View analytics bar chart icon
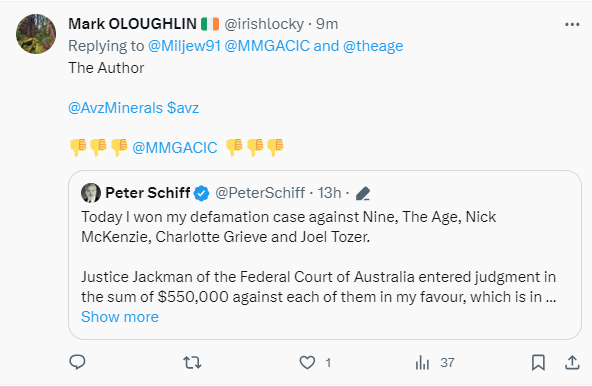Viewport: 592px width, 386px height. pyautogui.click(x=422, y=363)
